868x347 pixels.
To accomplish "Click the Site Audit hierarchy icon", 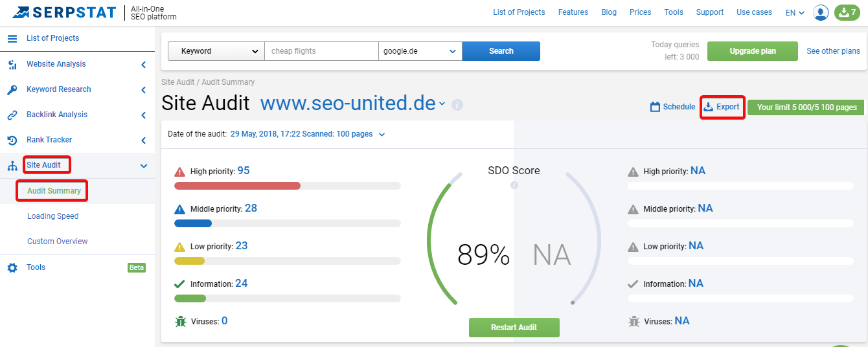I will (12, 166).
